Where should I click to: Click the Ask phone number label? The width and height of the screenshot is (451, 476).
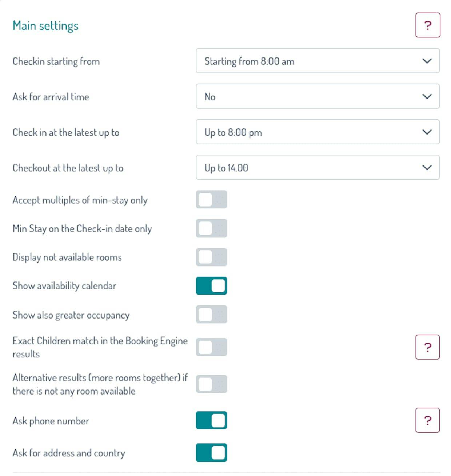(51, 421)
